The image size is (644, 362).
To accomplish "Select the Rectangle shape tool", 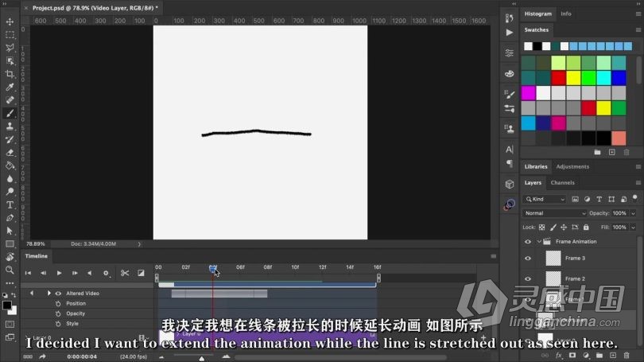I will coord(10,244).
